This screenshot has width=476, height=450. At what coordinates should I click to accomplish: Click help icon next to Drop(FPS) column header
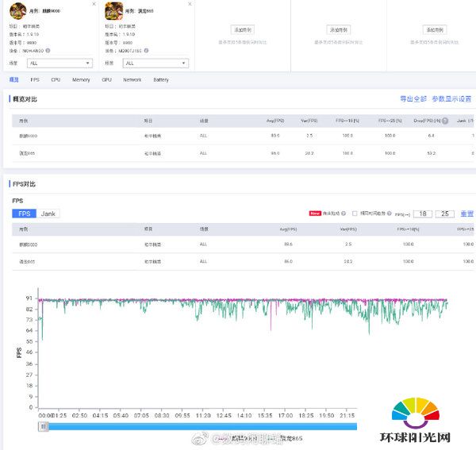point(445,121)
